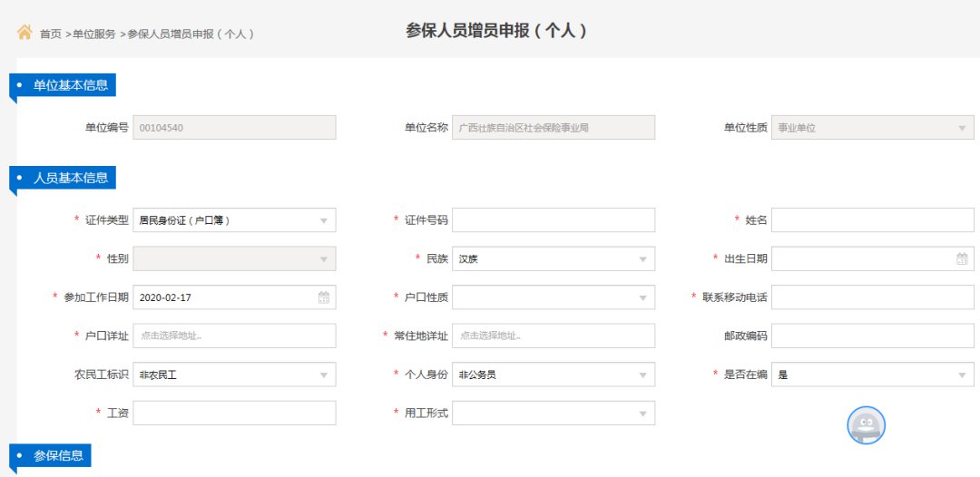The height and width of the screenshot is (477, 980).
Task: Click the 证件号码 input field
Action: click(554, 220)
